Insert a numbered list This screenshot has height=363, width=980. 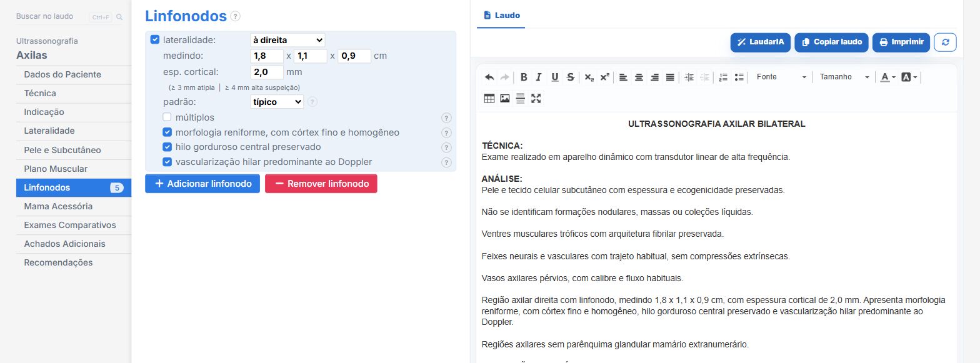(x=723, y=77)
